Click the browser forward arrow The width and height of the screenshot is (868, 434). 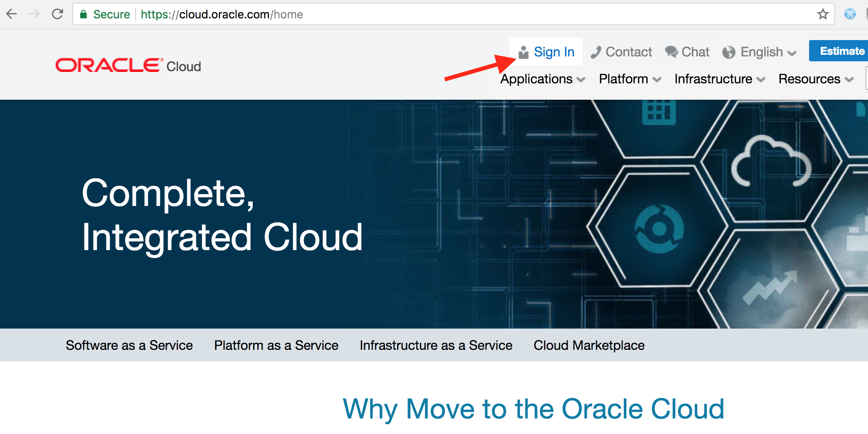tap(34, 14)
